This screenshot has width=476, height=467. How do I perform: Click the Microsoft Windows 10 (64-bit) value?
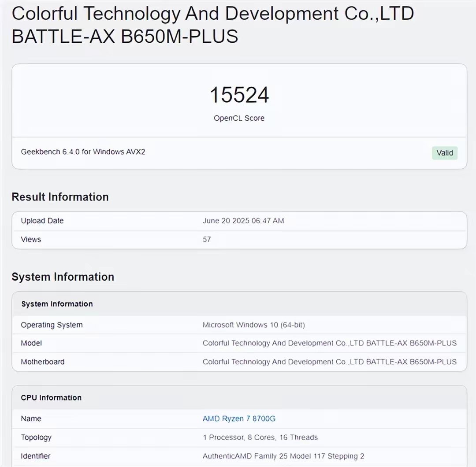pyautogui.click(x=253, y=325)
